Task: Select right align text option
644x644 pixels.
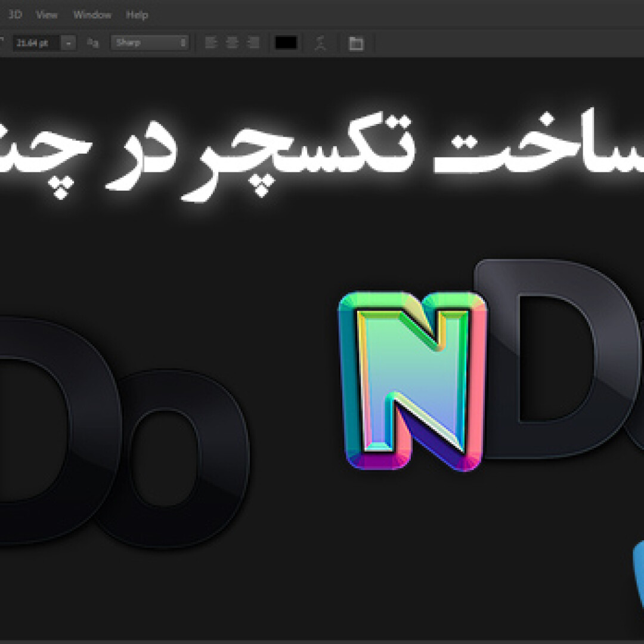Action: [253, 43]
